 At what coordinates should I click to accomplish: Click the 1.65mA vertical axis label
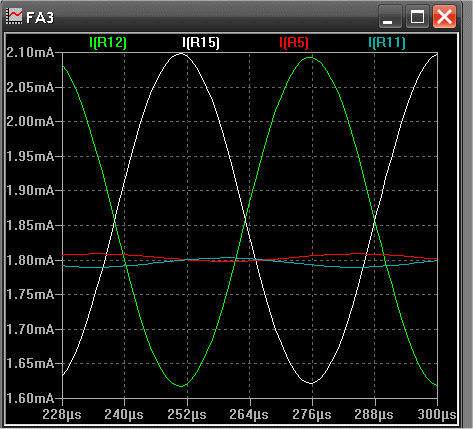(x=30, y=363)
